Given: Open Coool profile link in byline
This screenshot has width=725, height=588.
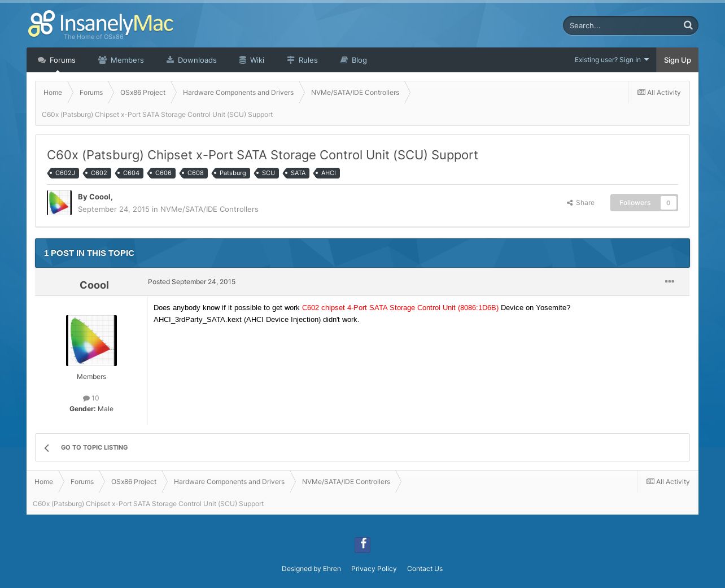Looking at the screenshot, I should (100, 197).
